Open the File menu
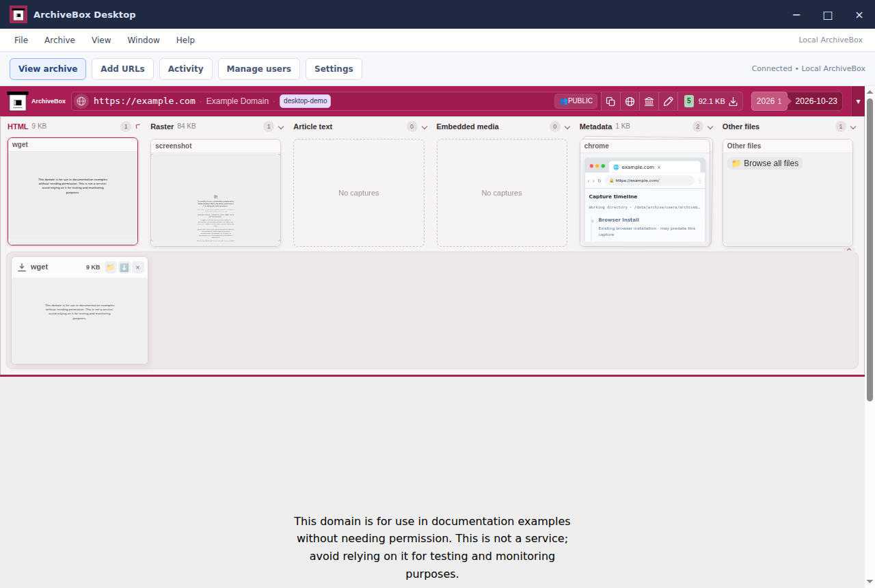Screen dimensions: 875x588 pos(21,40)
